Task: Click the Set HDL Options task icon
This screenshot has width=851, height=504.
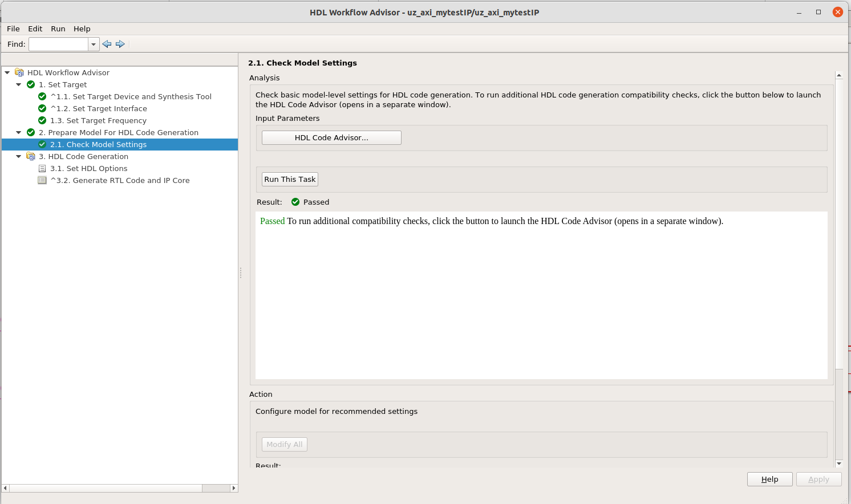Action: [42, 168]
